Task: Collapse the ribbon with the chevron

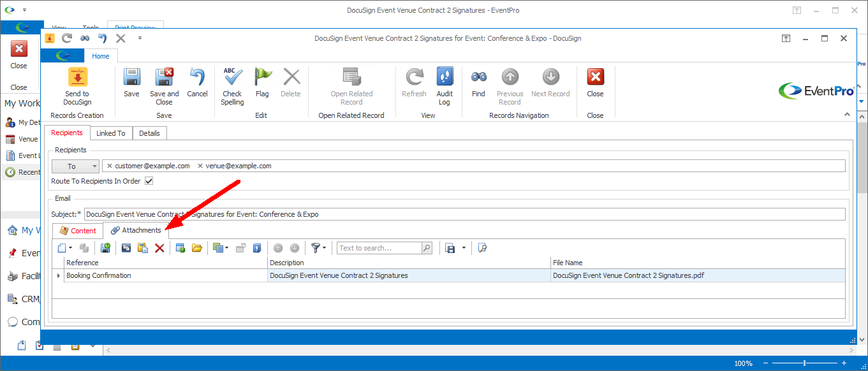Action: click(x=847, y=115)
